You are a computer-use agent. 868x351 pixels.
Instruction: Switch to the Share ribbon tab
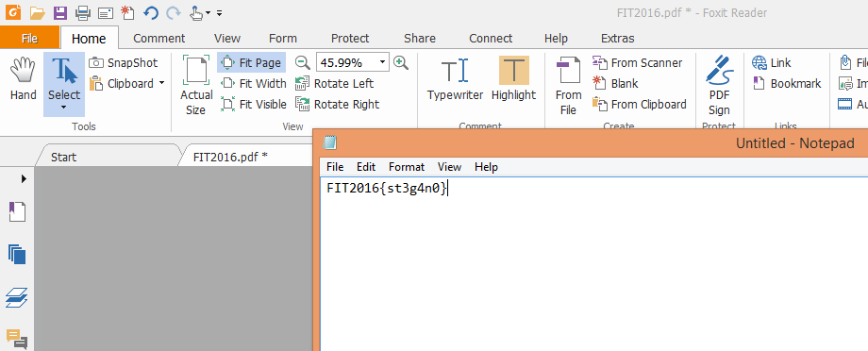coord(420,38)
